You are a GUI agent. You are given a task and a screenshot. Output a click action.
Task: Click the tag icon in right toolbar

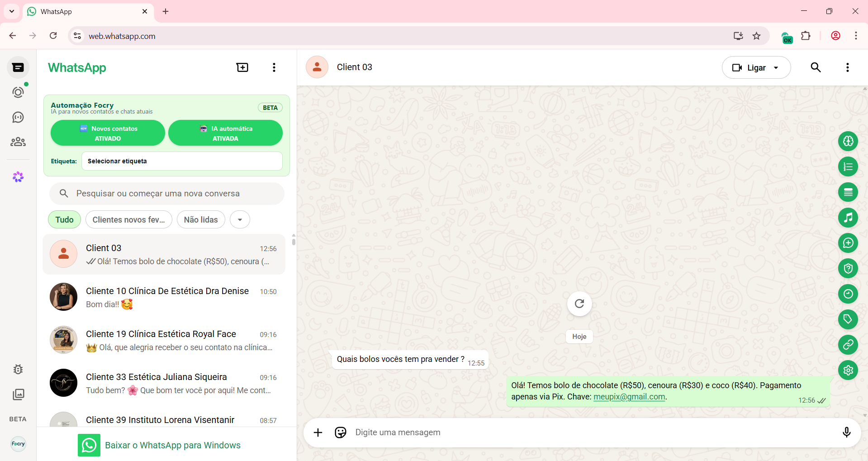coord(848,319)
